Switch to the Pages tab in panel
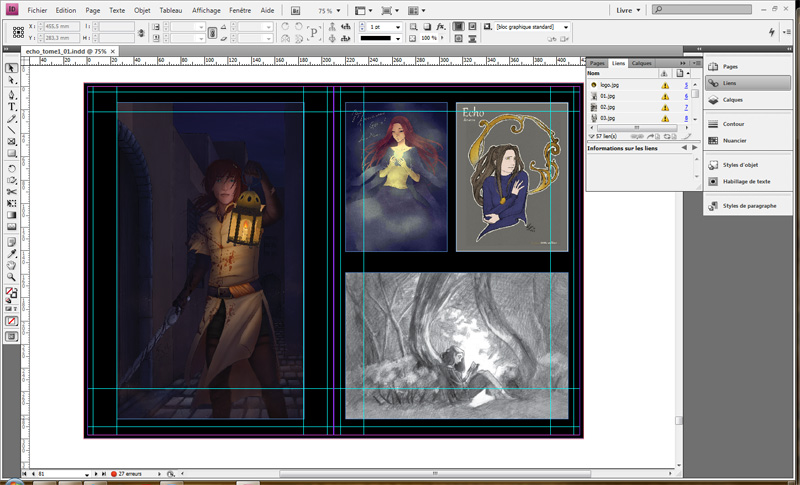The width and height of the screenshot is (800, 485). click(597, 63)
